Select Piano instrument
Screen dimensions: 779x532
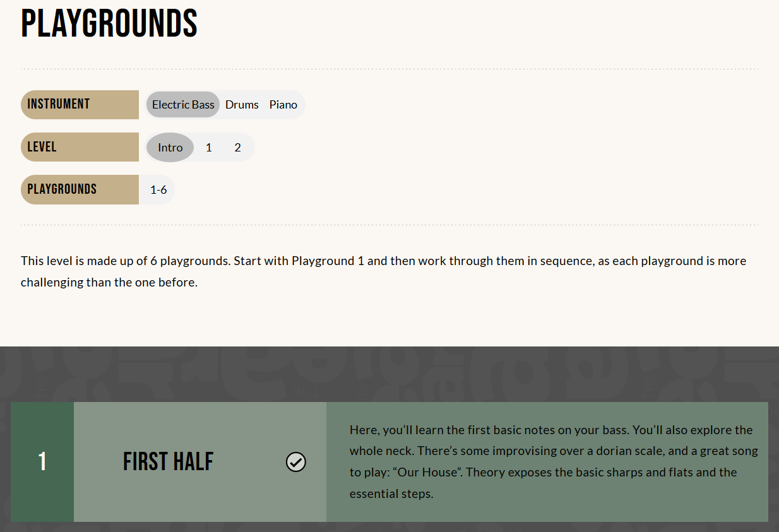[x=283, y=105]
